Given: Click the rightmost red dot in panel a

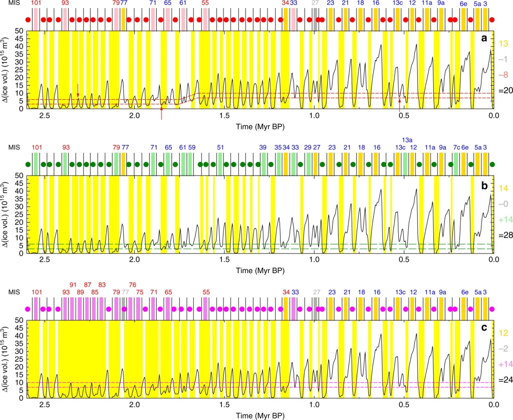Looking at the screenshot, I should (x=492, y=20).
